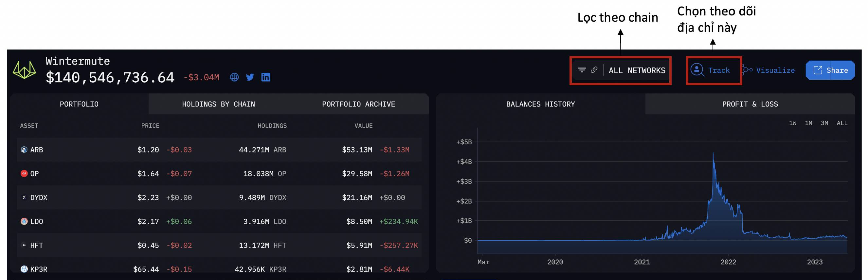Click the KP3R asset name
The image size is (868, 280).
click(39, 269)
